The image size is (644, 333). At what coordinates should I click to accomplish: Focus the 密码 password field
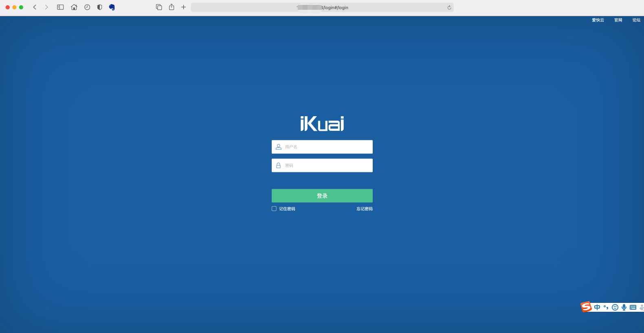coord(322,165)
